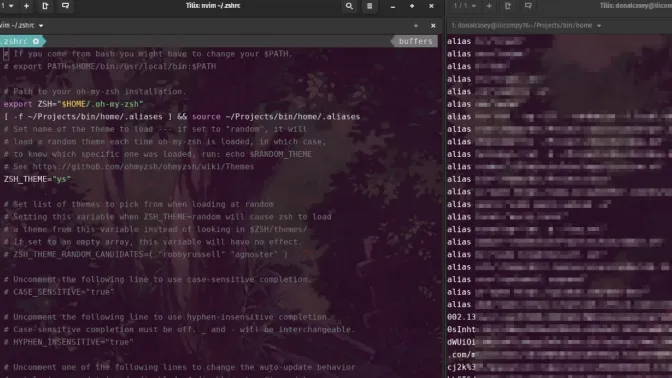The width and height of the screenshot is (672, 378).
Task: Add terminal right in right Tilix window
Action: (508, 6)
